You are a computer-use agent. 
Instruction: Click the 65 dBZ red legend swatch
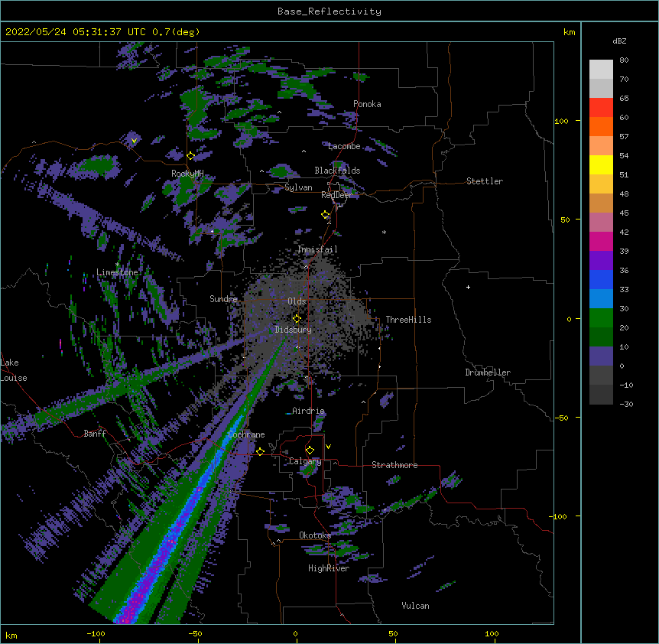(x=601, y=108)
